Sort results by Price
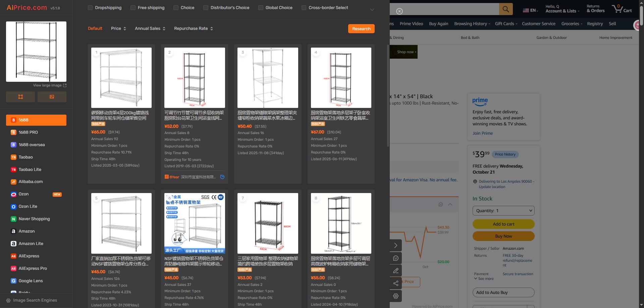This screenshot has width=644, height=308. (118, 28)
